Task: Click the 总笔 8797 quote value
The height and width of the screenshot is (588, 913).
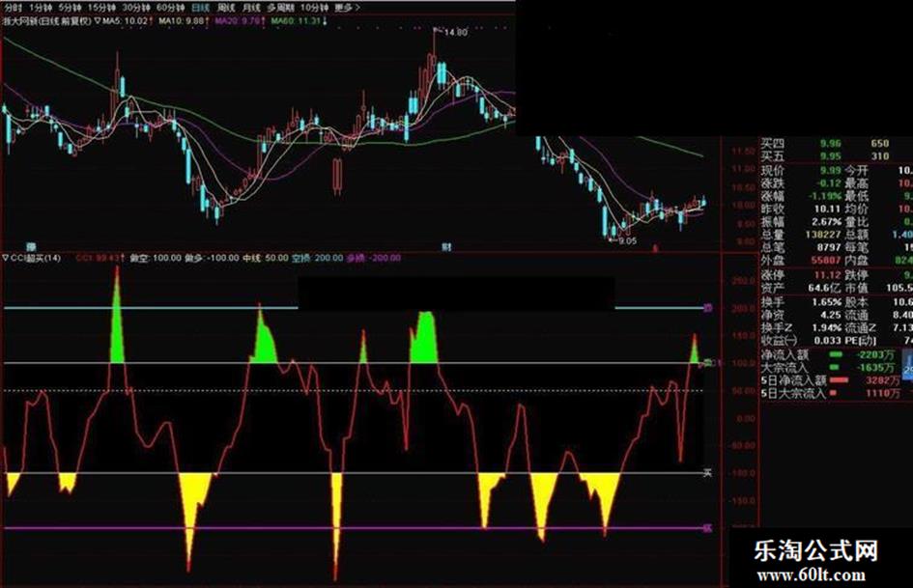Action: tap(829, 247)
